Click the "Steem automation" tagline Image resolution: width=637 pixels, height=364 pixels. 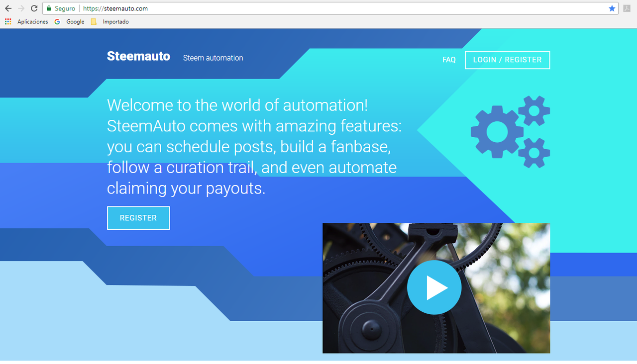[x=213, y=58]
